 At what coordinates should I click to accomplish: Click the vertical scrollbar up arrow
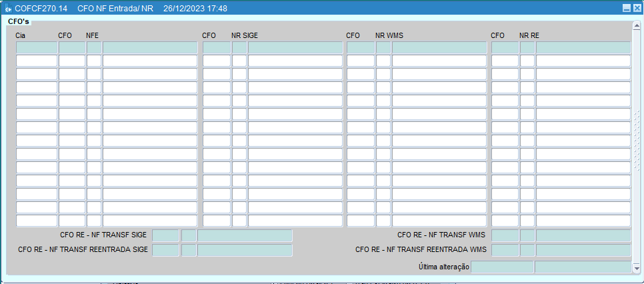click(637, 25)
